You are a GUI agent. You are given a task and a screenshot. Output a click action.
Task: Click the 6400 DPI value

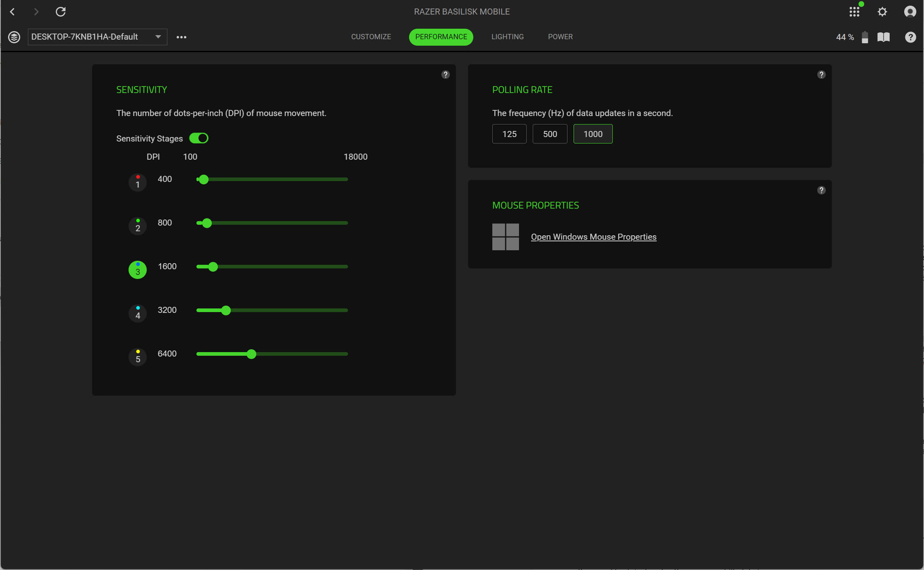tap(167, 354)
